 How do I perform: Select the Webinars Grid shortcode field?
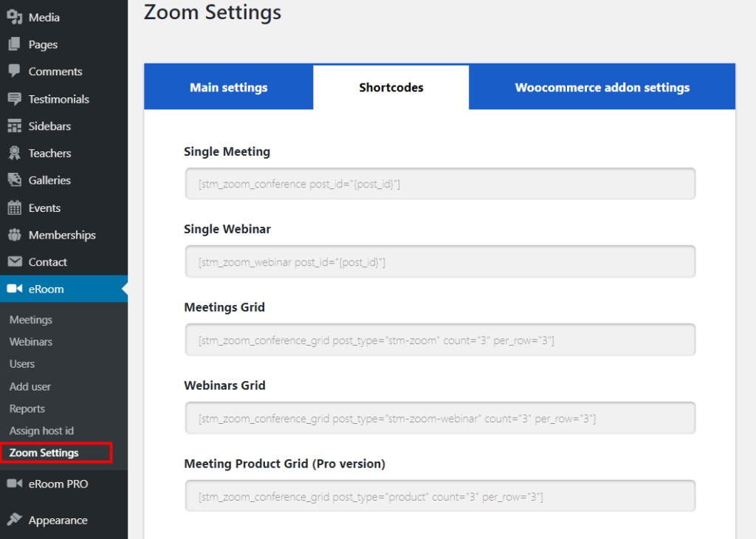pyautogui.click(x=440, y=419)
